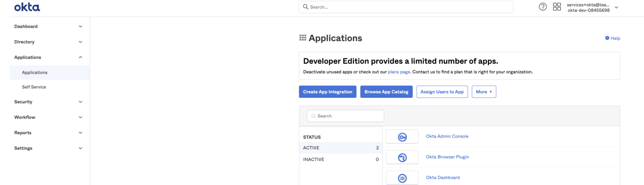
Task: Click Browse App Catalog button
Action: [x=386, y=92]
